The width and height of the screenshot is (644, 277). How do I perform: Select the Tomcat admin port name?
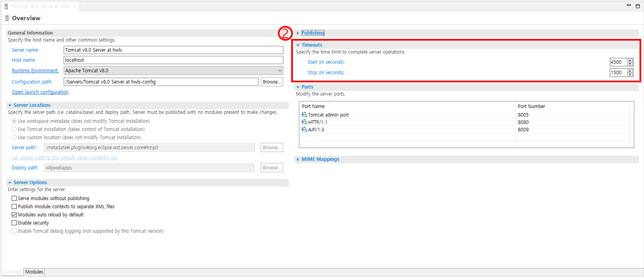coord(328,115)
